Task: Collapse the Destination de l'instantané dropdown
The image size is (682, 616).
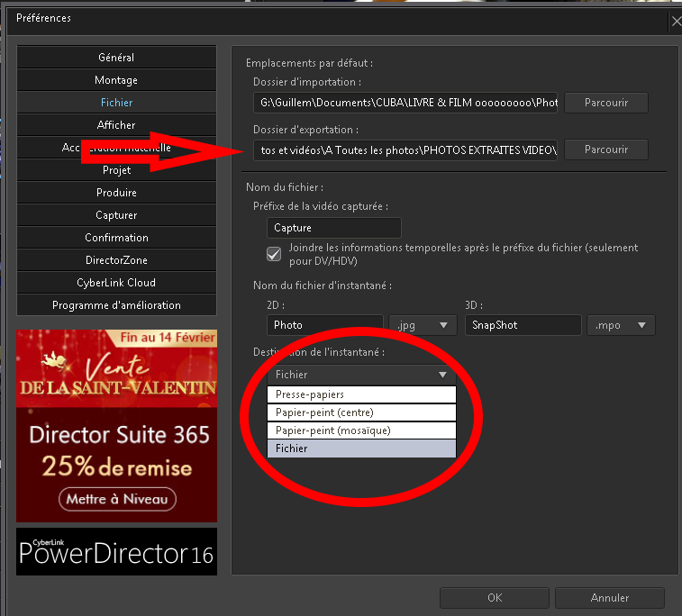Action: (361, 375)
